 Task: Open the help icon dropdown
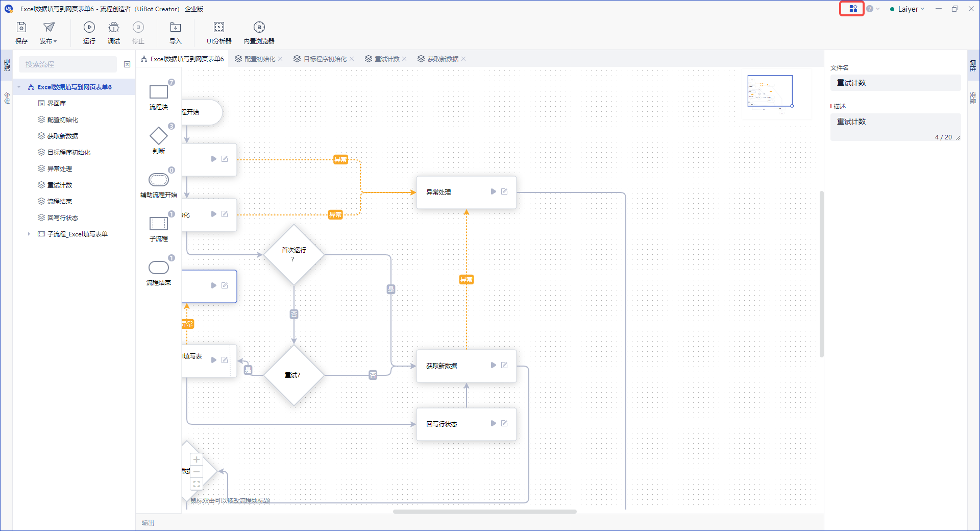tap(873, 9)
